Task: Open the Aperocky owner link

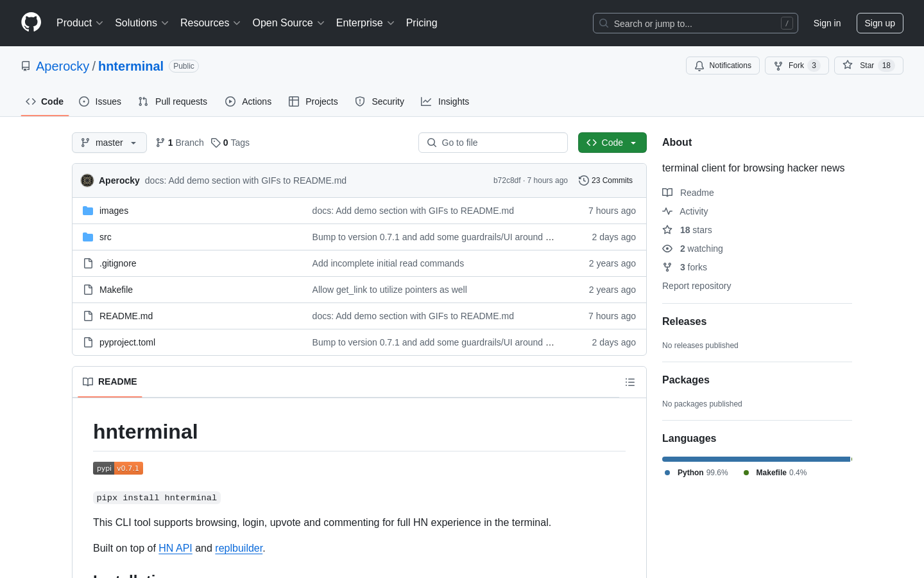Action: tap(63, 66)
